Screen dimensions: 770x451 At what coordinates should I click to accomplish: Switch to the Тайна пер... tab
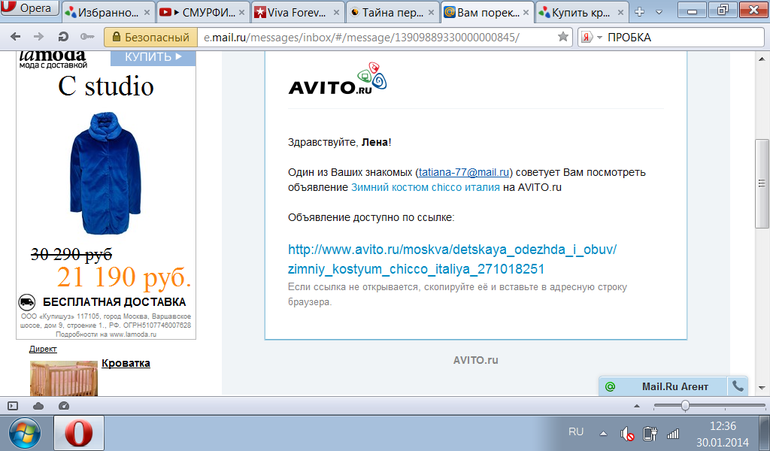[x=392, y=12]
